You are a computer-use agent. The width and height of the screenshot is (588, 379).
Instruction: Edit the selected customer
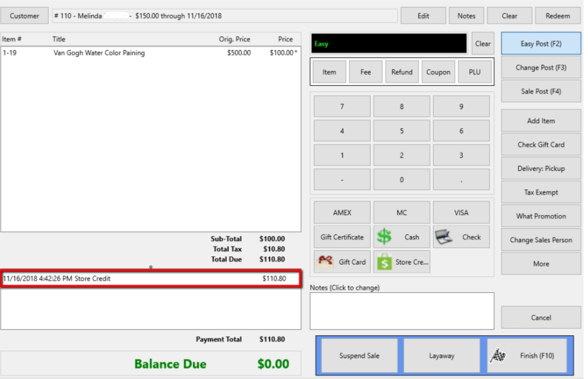(423, 16)
